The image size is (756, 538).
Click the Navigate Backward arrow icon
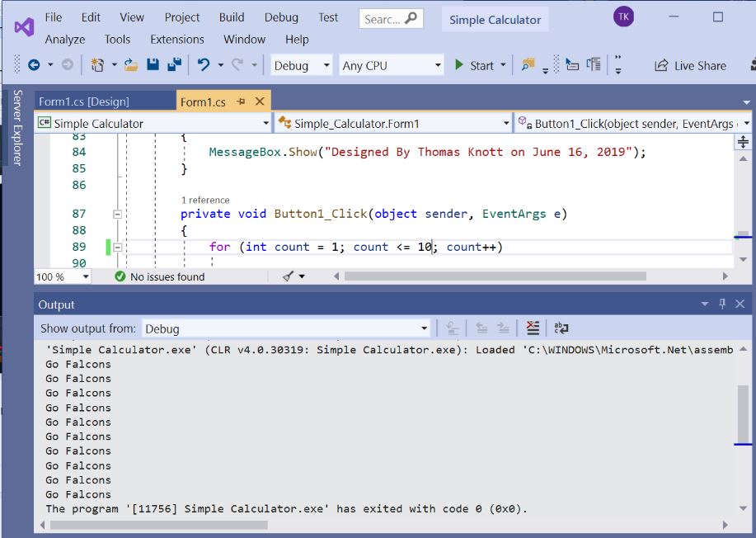[34, 65]
